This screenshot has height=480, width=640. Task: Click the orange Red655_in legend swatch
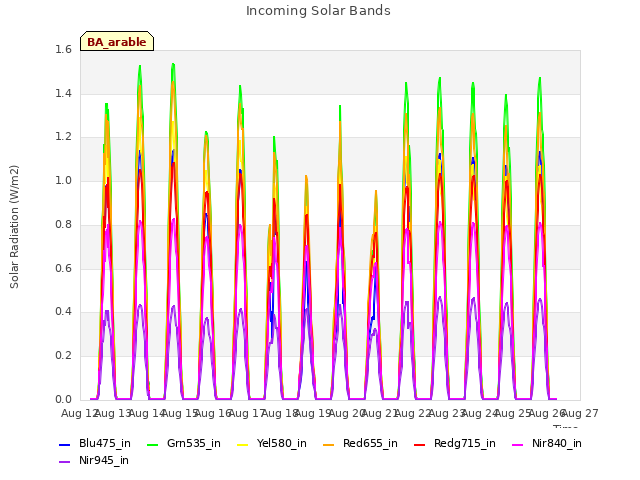329,444
